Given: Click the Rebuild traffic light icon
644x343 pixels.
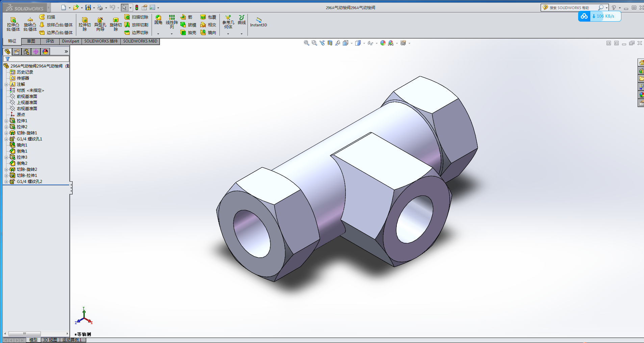Looking at the screenshot, I should coord(137,7).
